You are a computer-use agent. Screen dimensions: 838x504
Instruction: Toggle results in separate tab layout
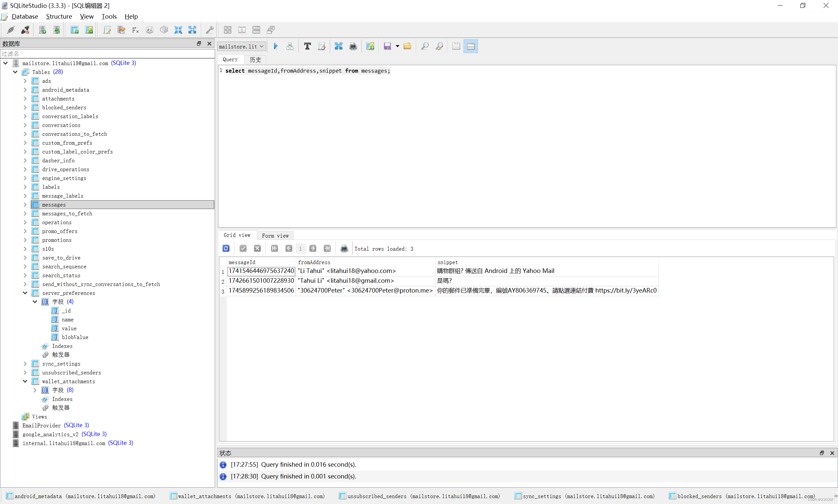tap(456, 46)
